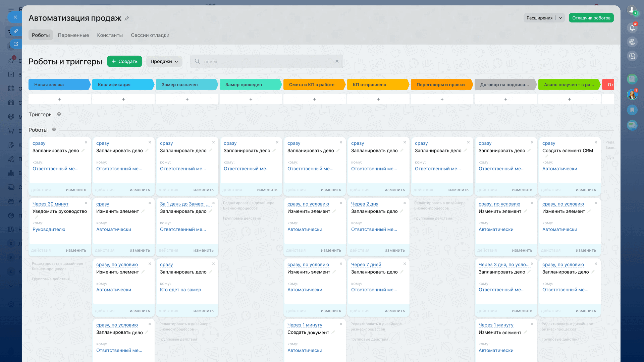Copy link icon below the close button
Image resolution: width=644 pixels, height=362 pixels.
15,31
